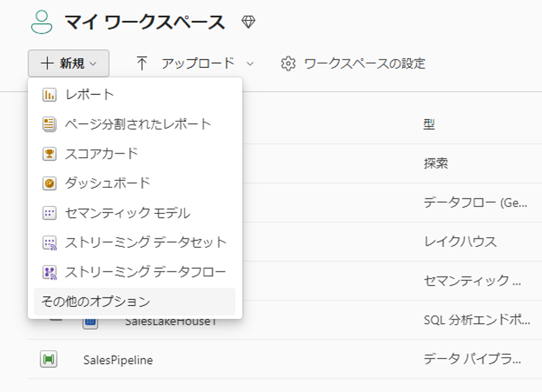Click the workspace settings gear icon

288,63
